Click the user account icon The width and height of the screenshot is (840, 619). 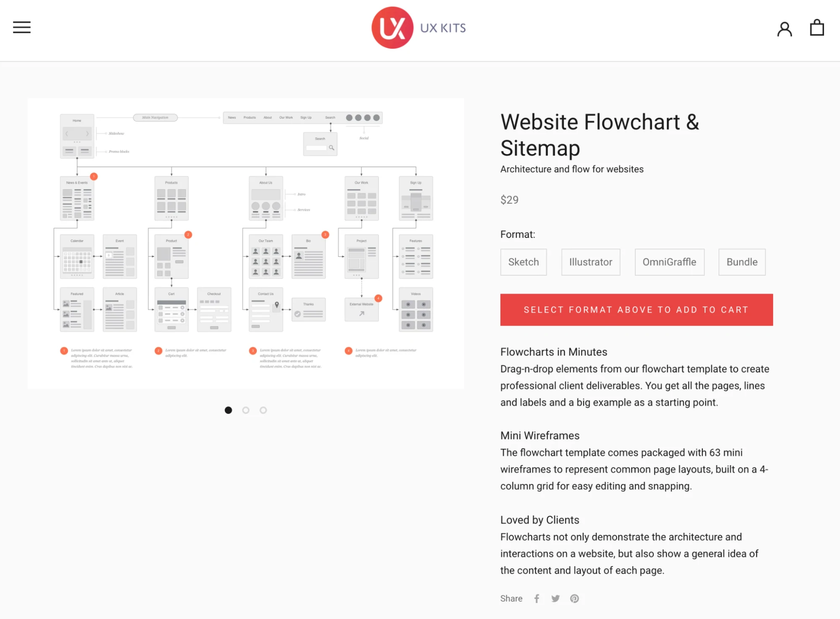785,27
